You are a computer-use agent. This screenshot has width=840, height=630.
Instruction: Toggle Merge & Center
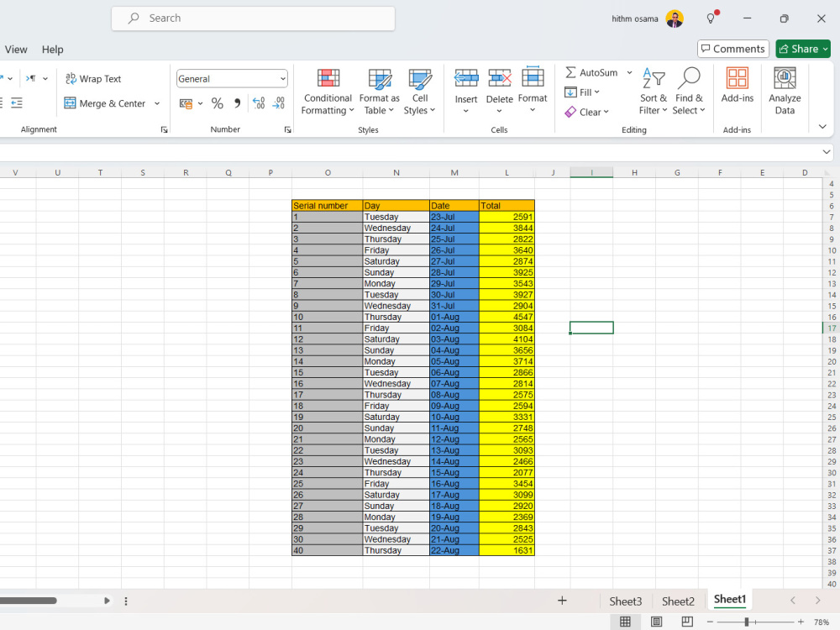click(105, 102)
